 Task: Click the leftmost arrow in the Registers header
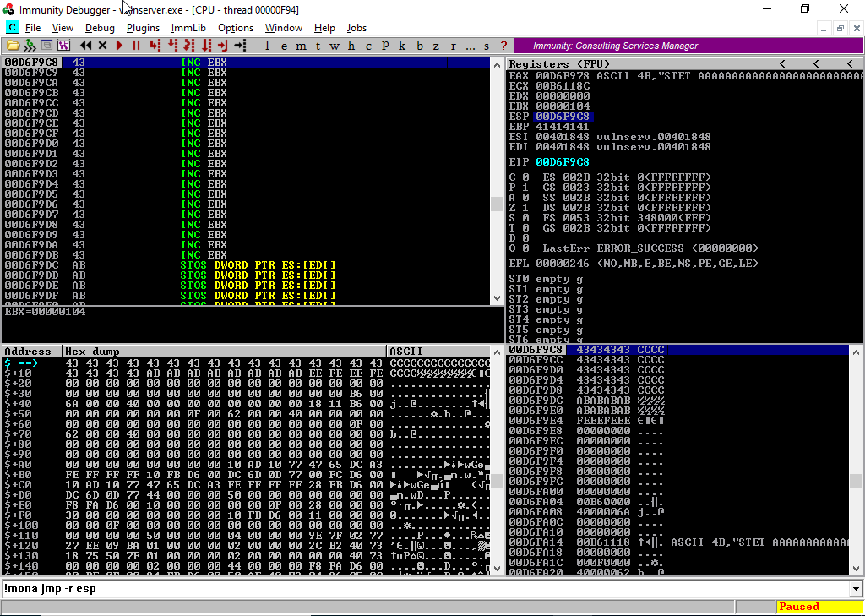[x=782, y=64]
